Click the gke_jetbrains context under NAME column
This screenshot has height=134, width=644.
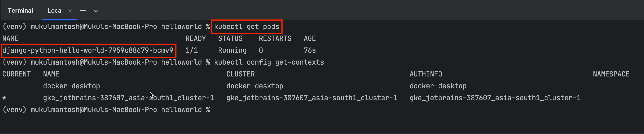[129, 98]
